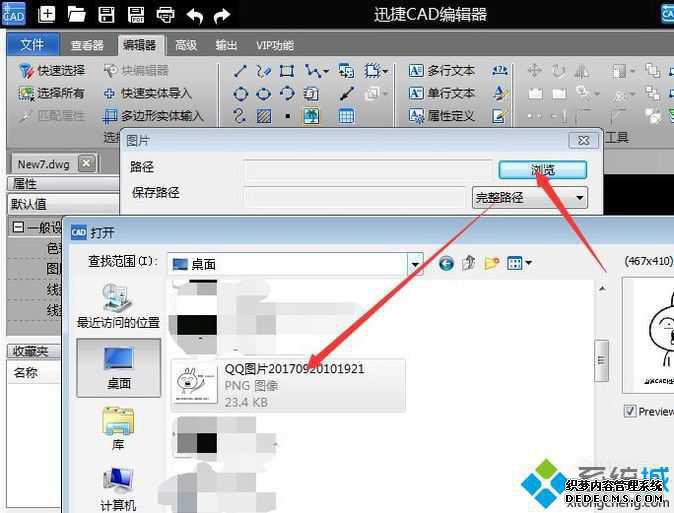Select the Line drawing tool icon

coord(240,71)
